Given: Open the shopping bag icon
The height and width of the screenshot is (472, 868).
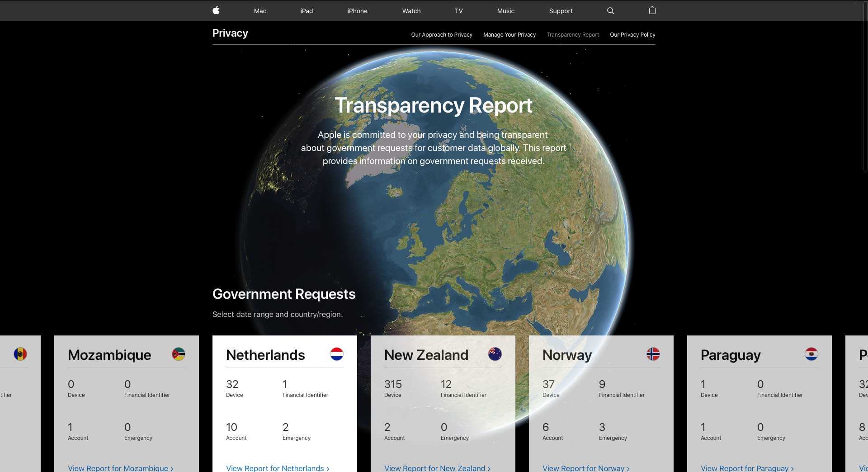Looking at the screenshot, I should click(x=652, y=10).
